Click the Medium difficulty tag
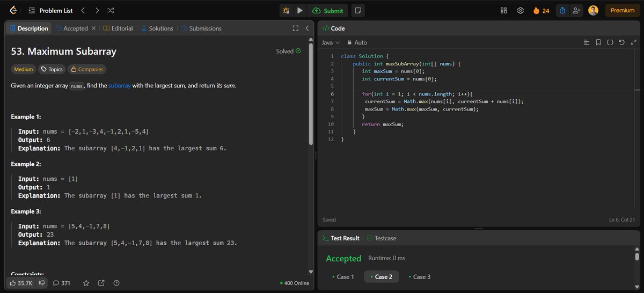This screenshot has width=644, height=293. tap(24, 69)
